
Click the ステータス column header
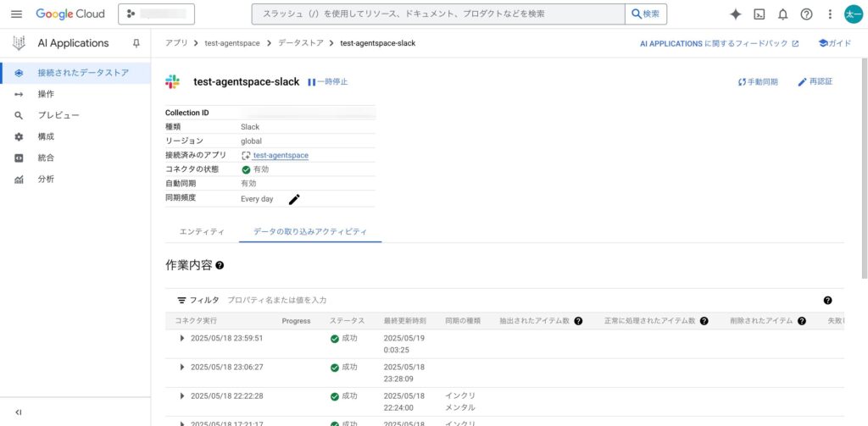[x=347, y=321]
